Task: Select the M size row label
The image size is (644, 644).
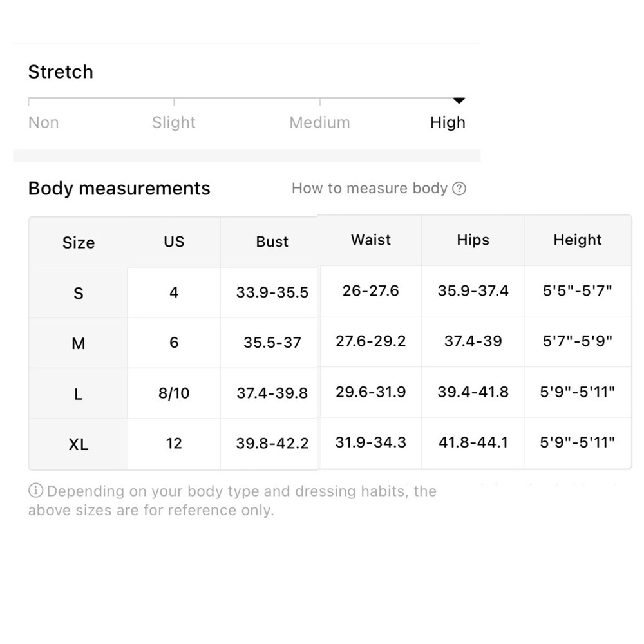Action: pyautogui.click(x=79, y=343)
